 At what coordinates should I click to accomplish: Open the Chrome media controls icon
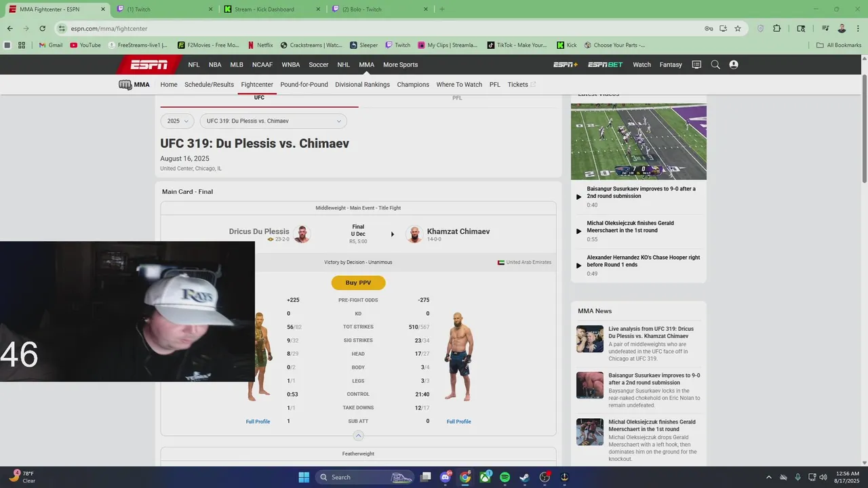click(825, 28)
